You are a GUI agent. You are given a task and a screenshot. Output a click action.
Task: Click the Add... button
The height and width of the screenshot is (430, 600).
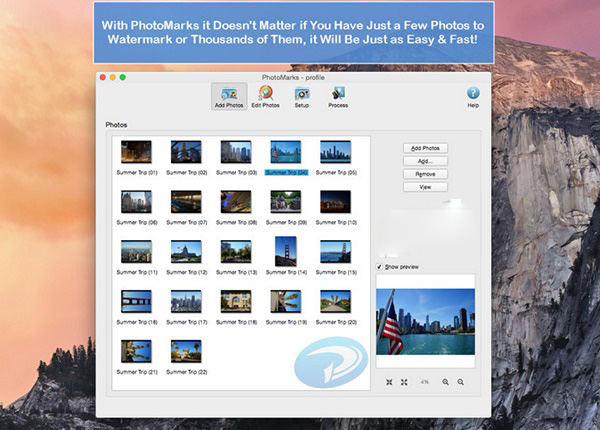pyautogui.click(x=425, y=161)
